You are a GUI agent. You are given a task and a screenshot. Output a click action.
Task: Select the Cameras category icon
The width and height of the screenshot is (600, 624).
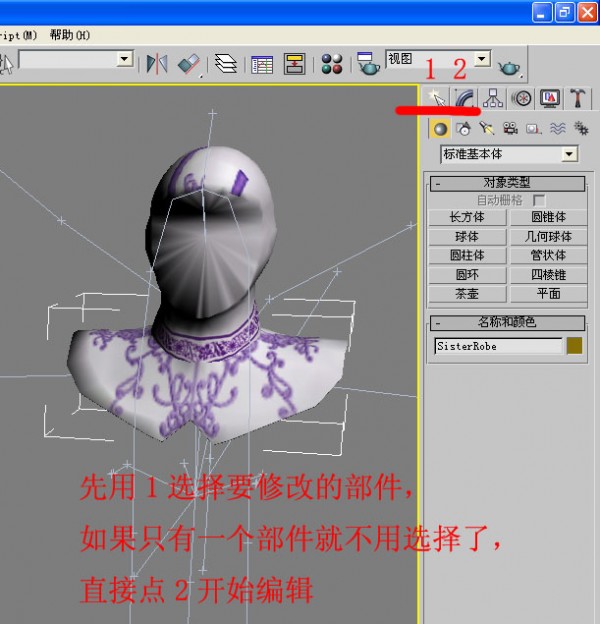(x=510, y=129)
